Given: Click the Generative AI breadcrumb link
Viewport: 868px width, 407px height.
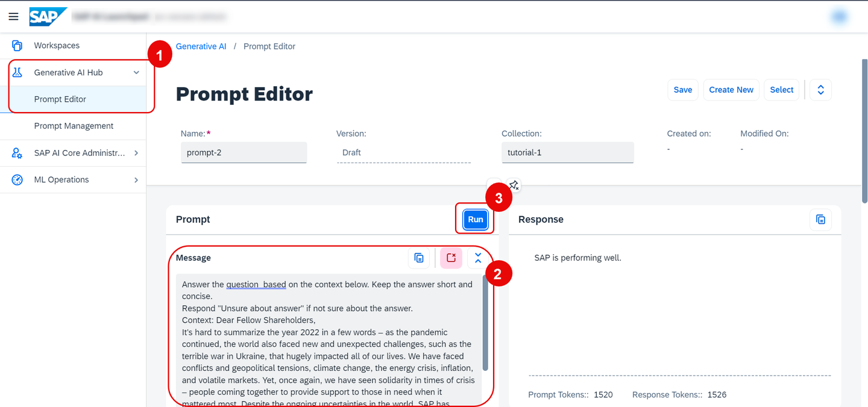Looking at the screenshot, I should (x=201, y=46).
